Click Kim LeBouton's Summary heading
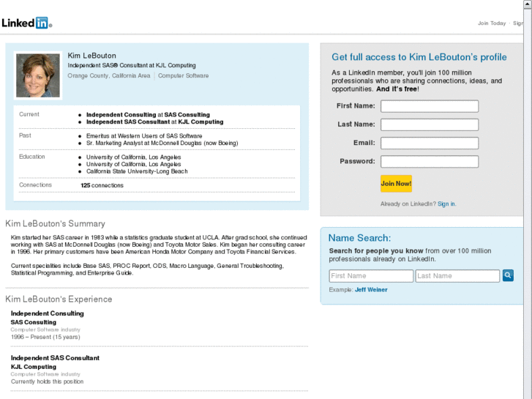The width and height of the screenshot is (532, 399). pyautogui.click(x=56, y=223)
